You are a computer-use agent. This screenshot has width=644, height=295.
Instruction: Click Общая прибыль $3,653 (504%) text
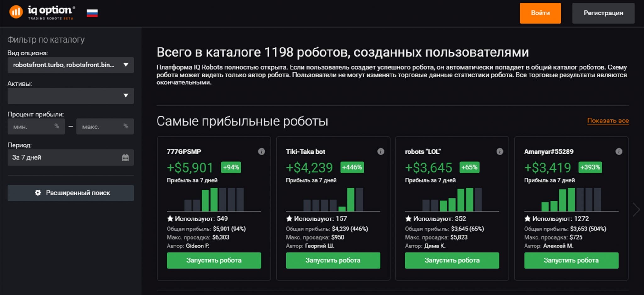[565, 229]
